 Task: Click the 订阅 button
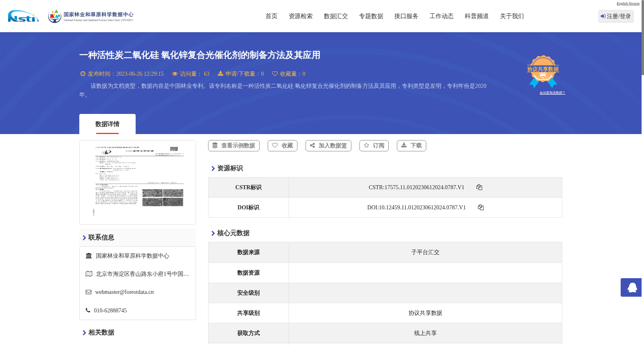pos(374,146)
